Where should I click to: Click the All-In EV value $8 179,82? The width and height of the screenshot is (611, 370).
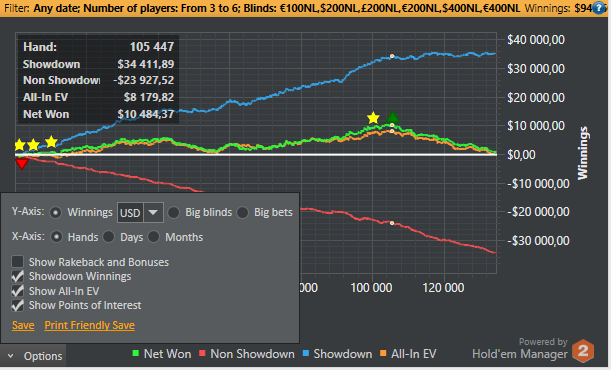[149, 97]
